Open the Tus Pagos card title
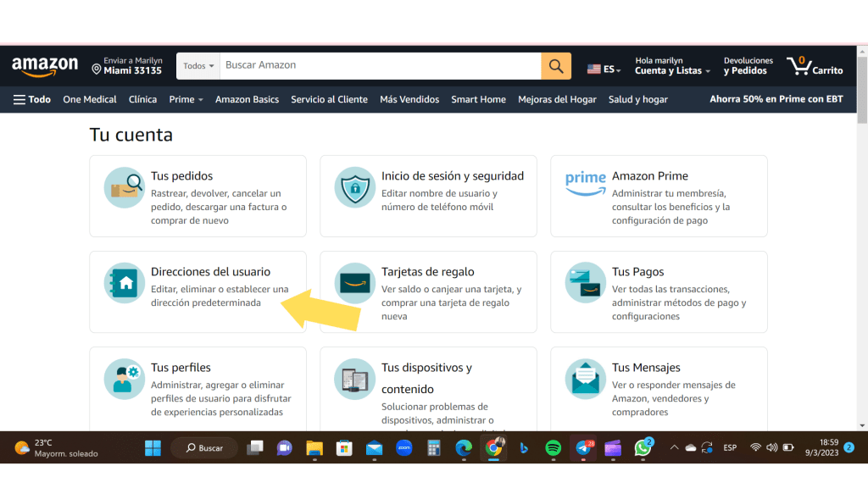868x488 pixels. [x=637, y=272]
